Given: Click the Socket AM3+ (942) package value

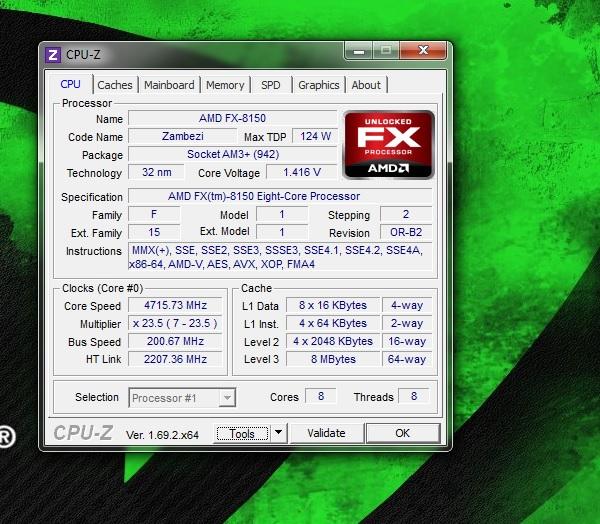Looking at the screenshot, I should point(232,154).
